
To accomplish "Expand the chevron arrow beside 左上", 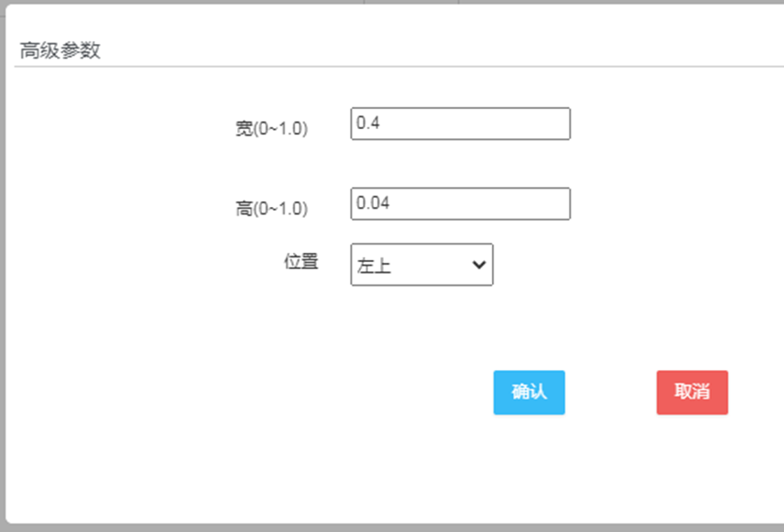I will click(477, 265).
